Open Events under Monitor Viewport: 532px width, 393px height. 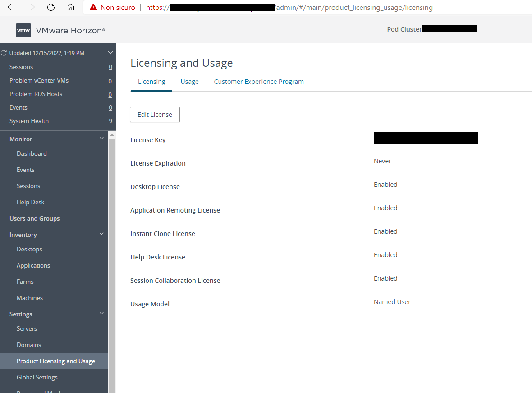tap(25, 170)
